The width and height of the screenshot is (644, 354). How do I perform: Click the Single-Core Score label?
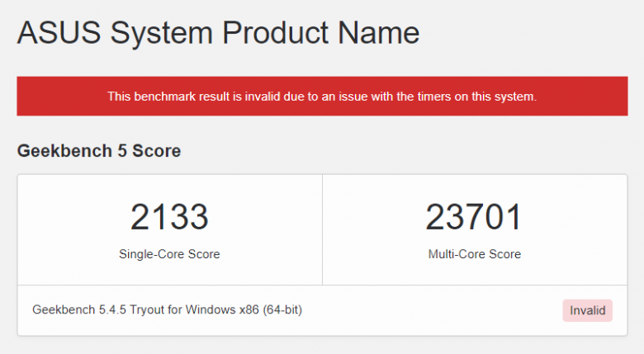[169, 254]
